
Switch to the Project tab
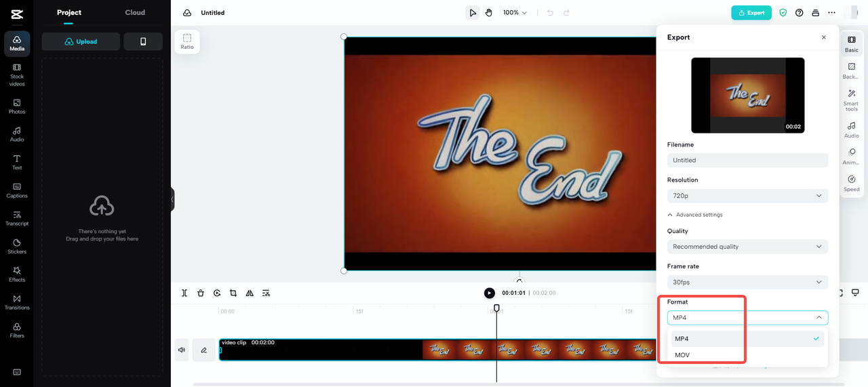coord(69,12)
